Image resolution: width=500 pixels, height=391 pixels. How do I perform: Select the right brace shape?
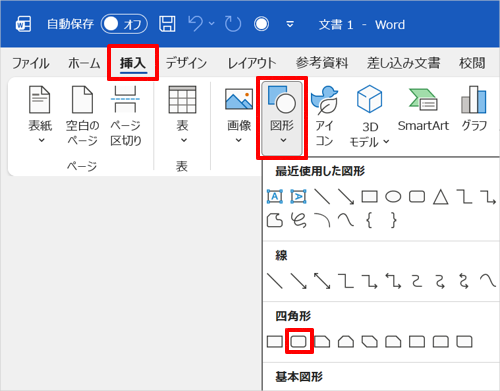point(394,220)
